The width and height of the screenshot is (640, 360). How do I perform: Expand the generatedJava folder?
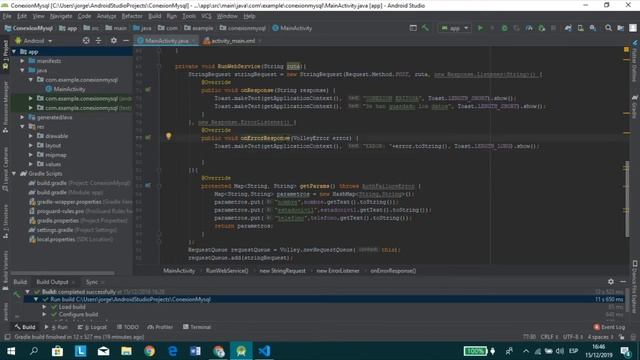coord(22,117)
